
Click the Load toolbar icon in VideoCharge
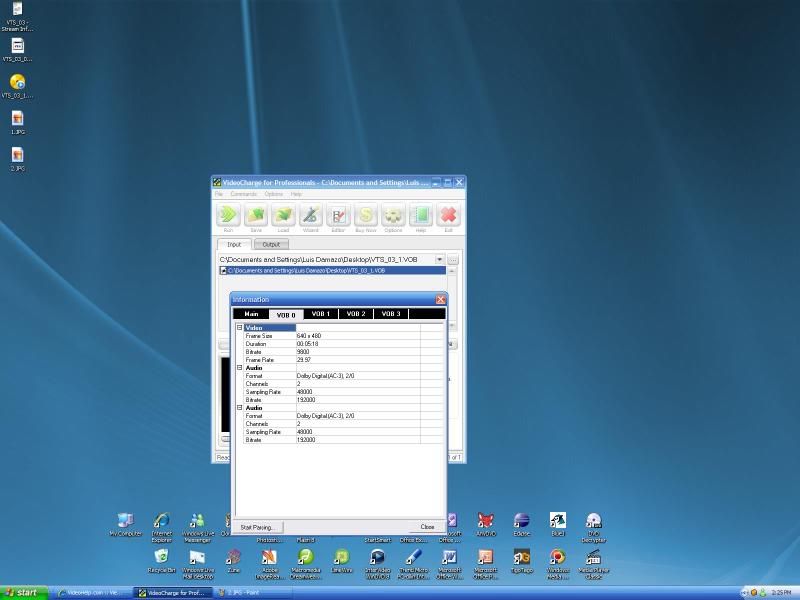pyautogui.click(x=283, y=215)
